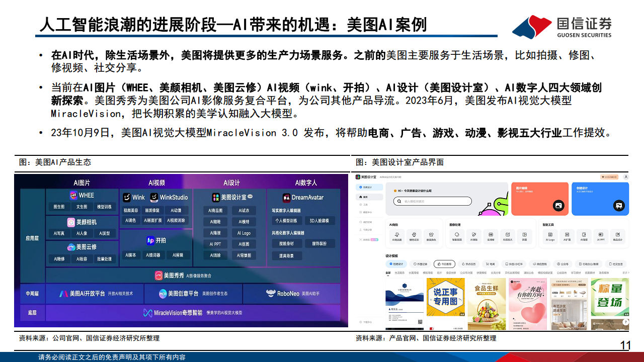Select the 作图记录 chip

421,263
